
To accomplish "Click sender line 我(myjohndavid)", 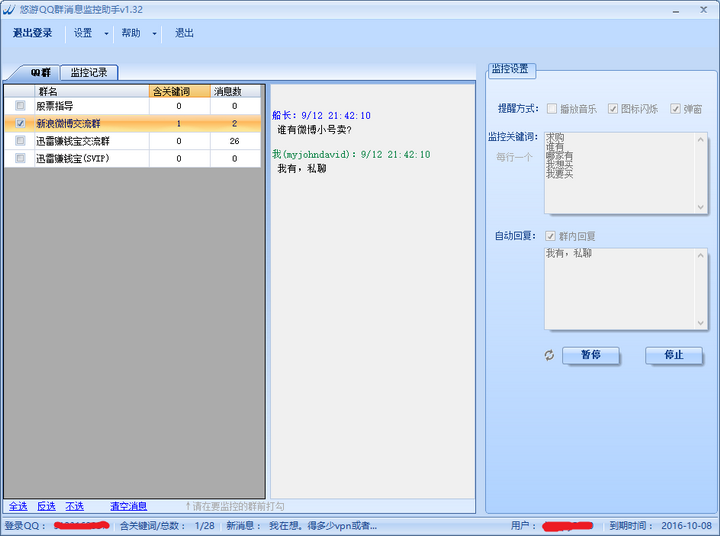I will (351, 154).
